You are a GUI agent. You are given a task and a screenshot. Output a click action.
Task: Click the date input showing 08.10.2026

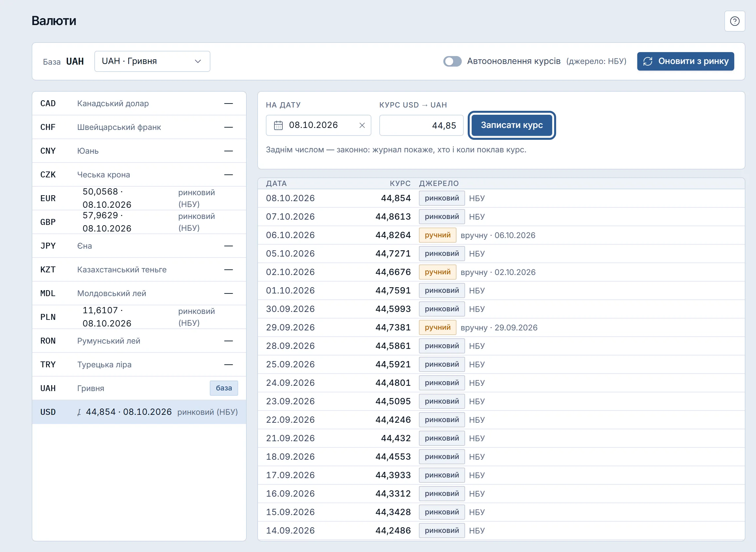coord(318,125)
